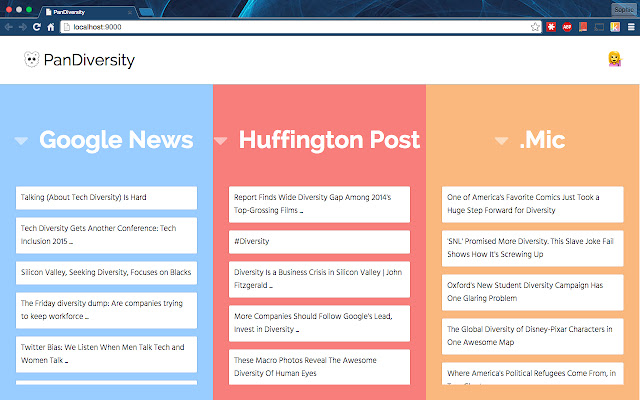Image resolution: width=640 pixels, height=400 pixels.
Task: Click the Sophie profile button
Action: [624, 9]
